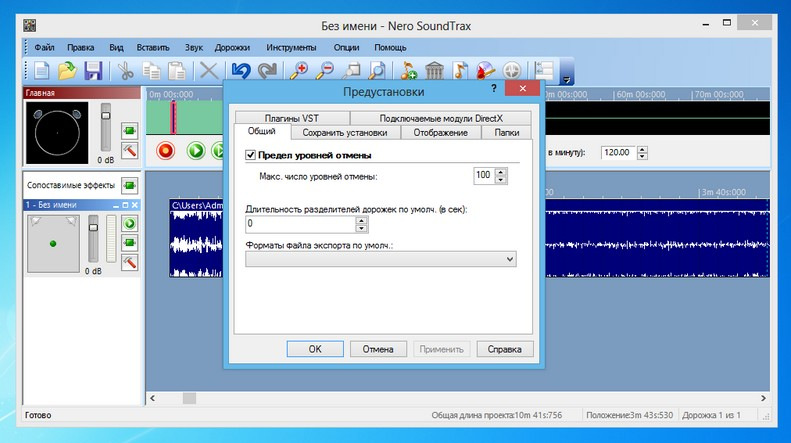Increase track separator duration with up arrow

coord(361,220)
